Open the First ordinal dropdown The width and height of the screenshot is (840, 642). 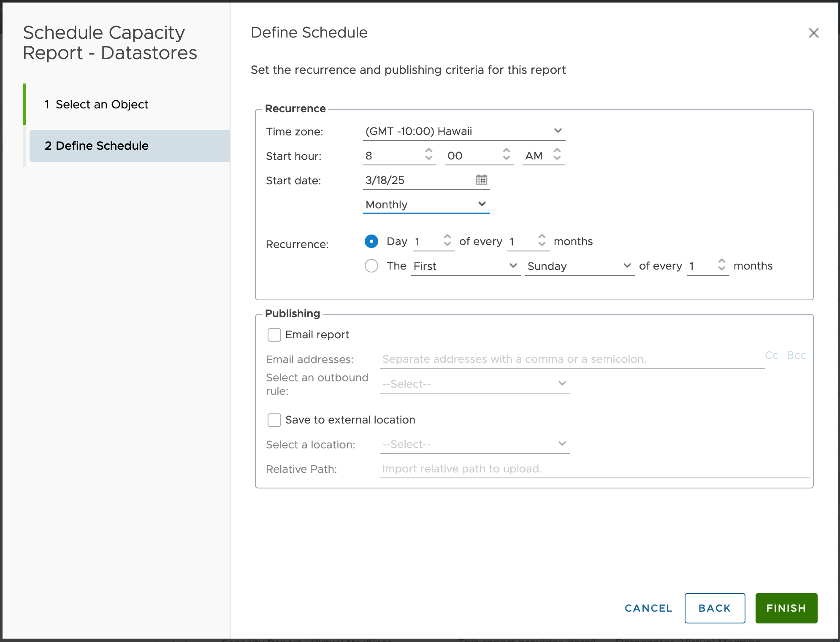click(465, 266)
